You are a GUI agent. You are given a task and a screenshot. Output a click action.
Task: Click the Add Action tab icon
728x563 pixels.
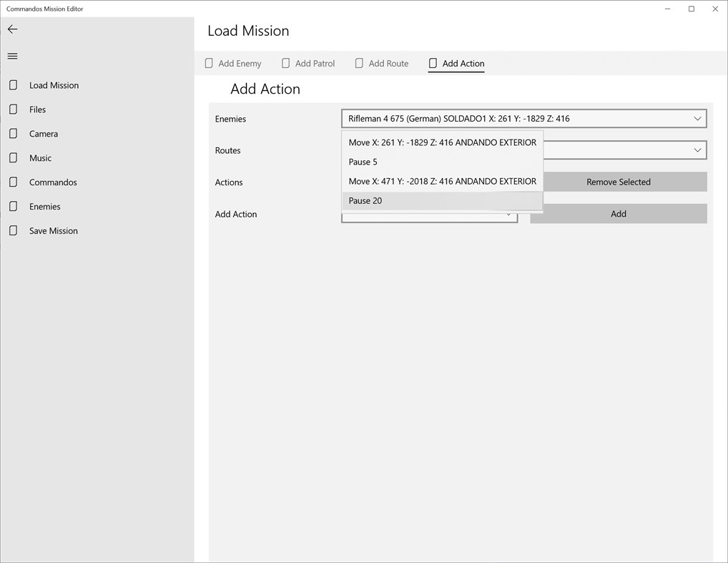[433, 63]
